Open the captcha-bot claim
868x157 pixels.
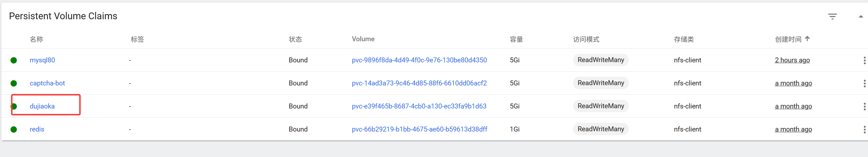tap(47, 83)
